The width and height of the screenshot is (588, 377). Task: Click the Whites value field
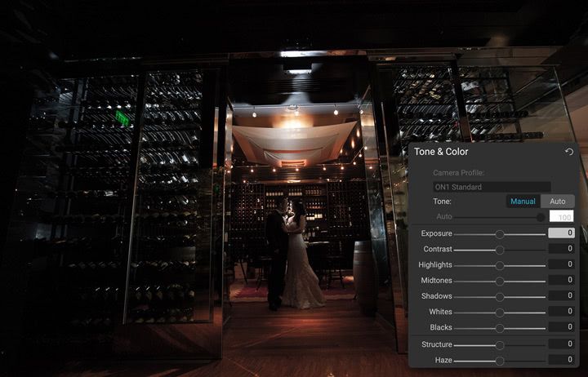[561, 311]
